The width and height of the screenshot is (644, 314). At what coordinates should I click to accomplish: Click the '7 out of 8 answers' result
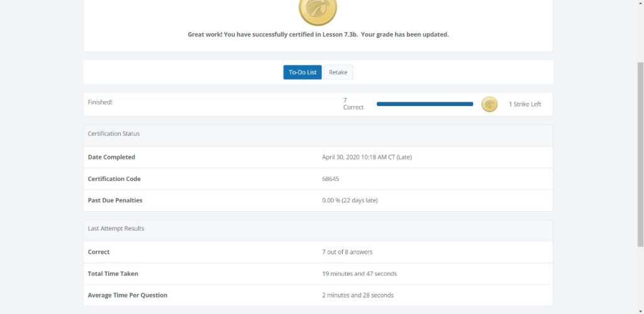click(x=347, y=252)
